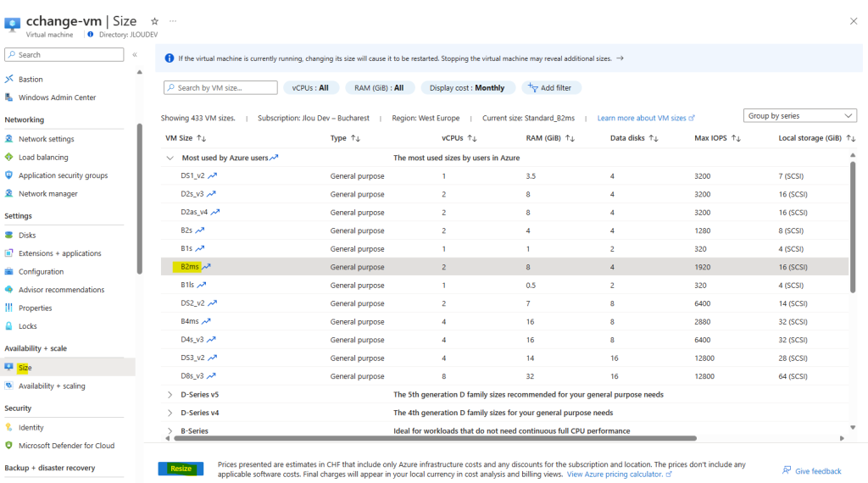Sort table by VM Size column arrows
The image size is (868, 483).
point(202,138)
